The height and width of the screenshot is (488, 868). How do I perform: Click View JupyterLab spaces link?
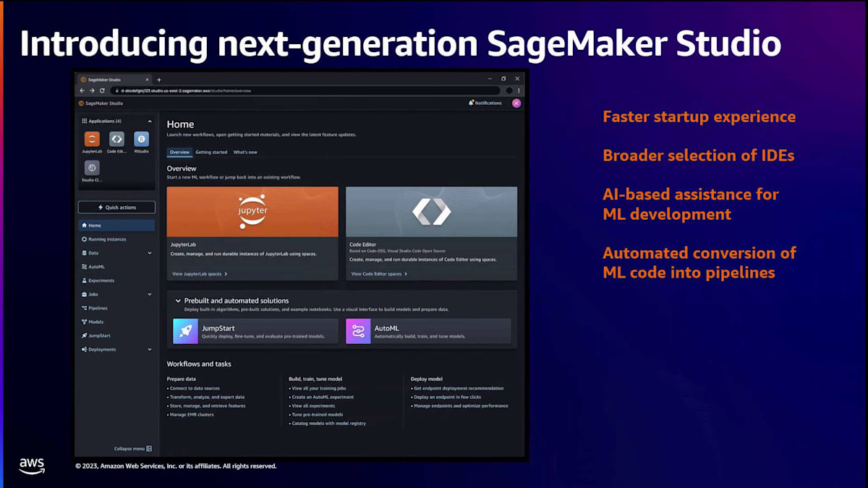(x=200, y=274)
